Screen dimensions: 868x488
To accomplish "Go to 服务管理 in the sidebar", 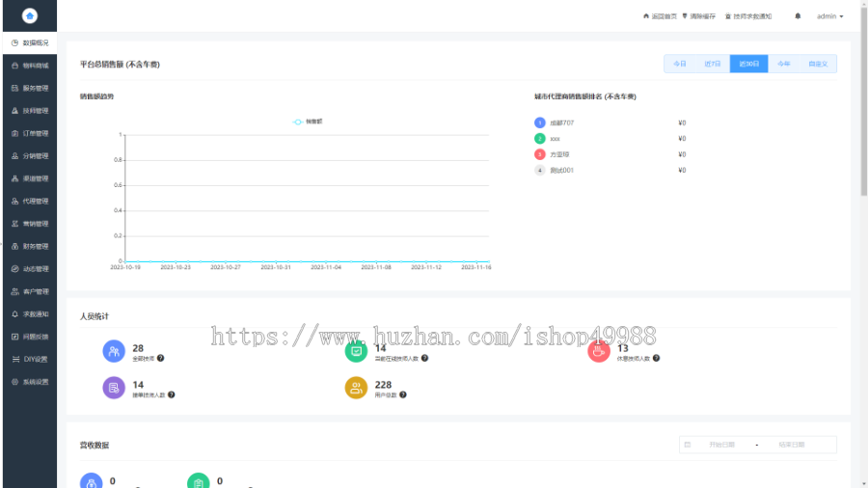I will (30, 88).
